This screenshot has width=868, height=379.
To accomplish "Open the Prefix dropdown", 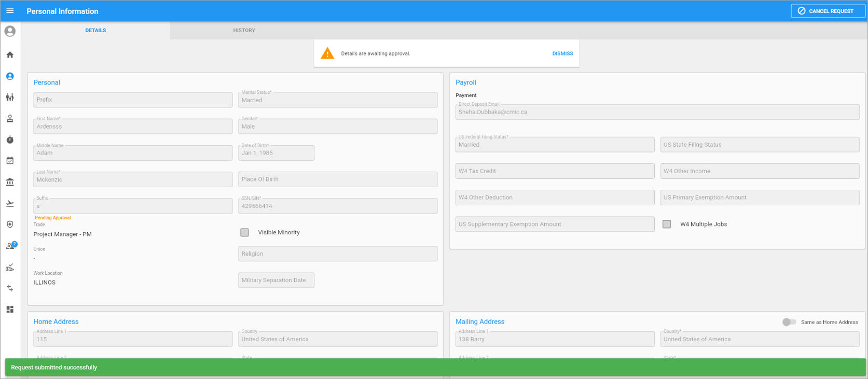I will [133, 100].
